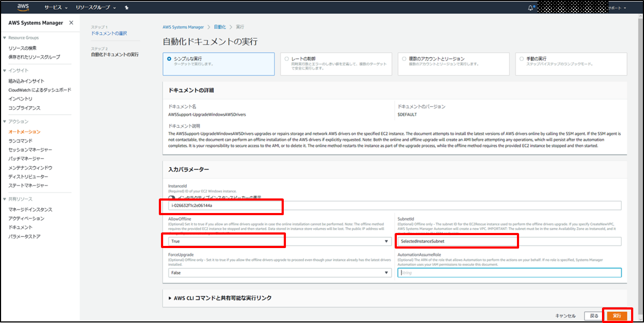Open the notifications bell icon
The height and width of the screenshot is (323, 644).
531,8
